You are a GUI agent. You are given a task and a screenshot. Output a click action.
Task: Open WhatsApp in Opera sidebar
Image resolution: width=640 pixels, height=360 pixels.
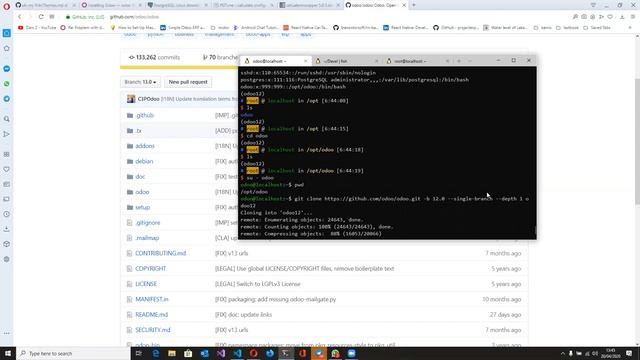coord(7,84)
